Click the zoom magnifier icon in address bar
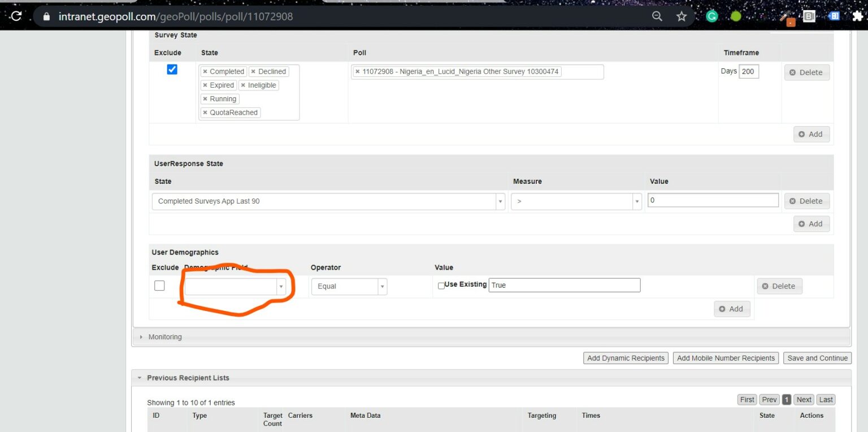This screenshot has width=868, height=432. [657, 16]
